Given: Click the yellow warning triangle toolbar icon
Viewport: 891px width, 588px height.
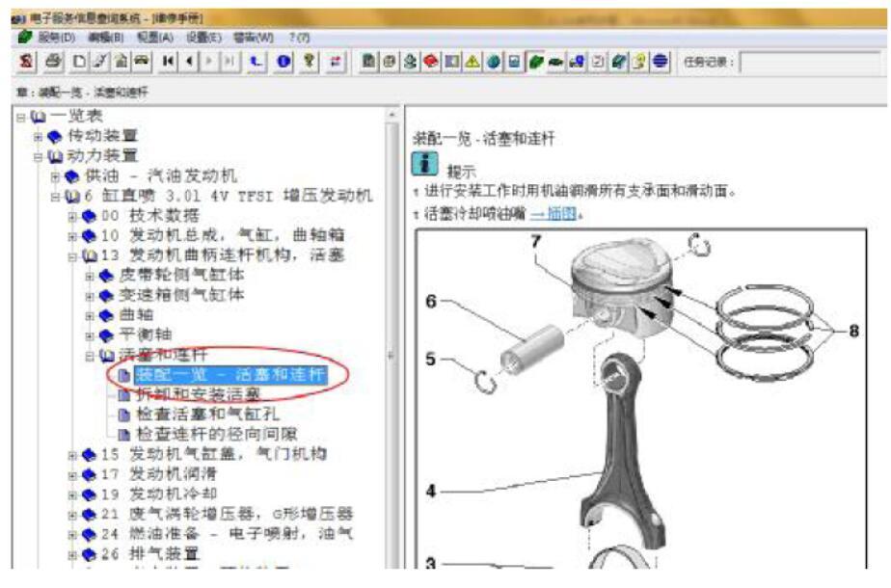Looking at the screenshot, I should [472, 62].
